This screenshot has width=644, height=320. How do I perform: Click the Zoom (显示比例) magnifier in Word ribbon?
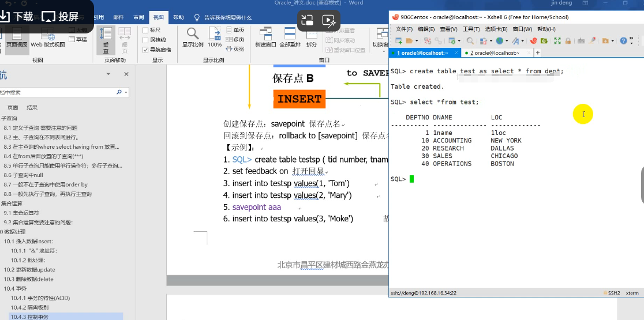click(193, 37)
